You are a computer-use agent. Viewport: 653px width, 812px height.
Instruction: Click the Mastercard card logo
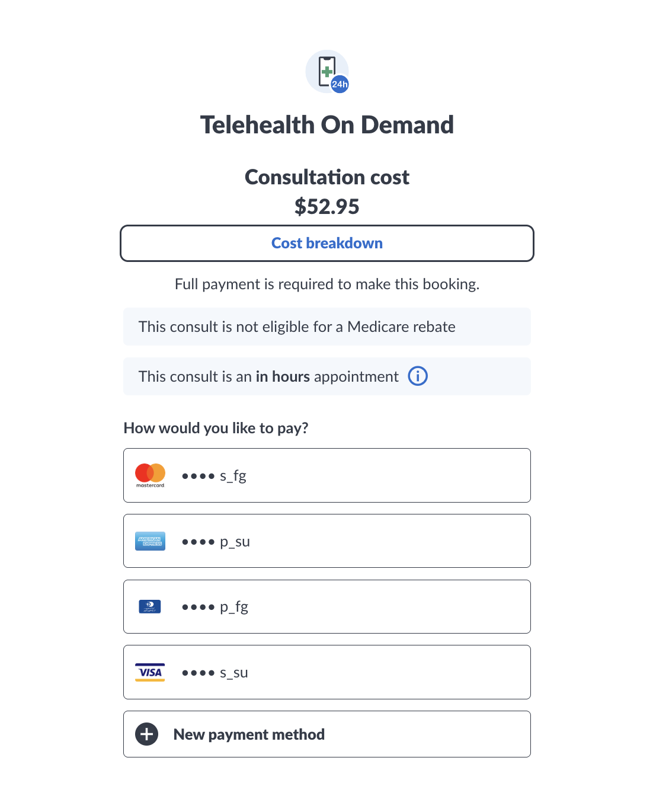click(x=150, y=475)
